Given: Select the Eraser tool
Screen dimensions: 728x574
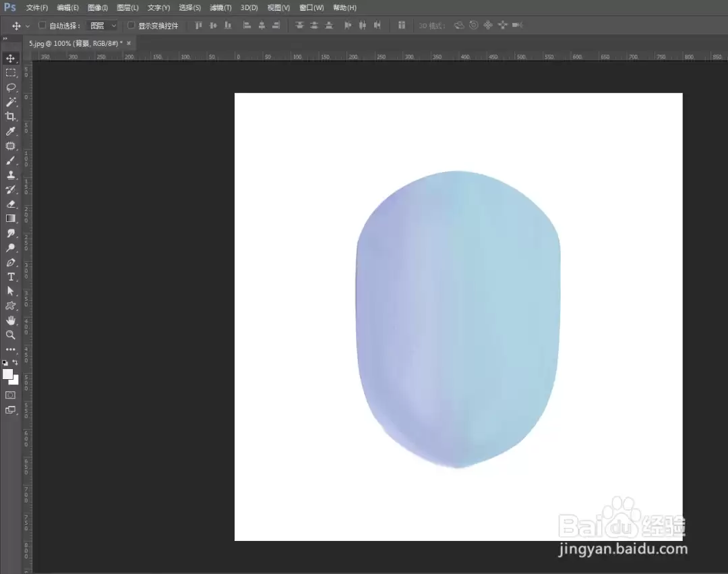Looking at the screenshot, I should (11, 204).
